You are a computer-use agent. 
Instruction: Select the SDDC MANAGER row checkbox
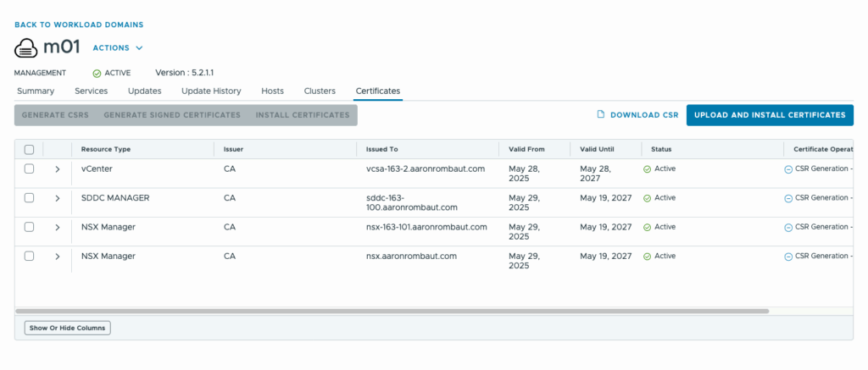pos(29,198)
